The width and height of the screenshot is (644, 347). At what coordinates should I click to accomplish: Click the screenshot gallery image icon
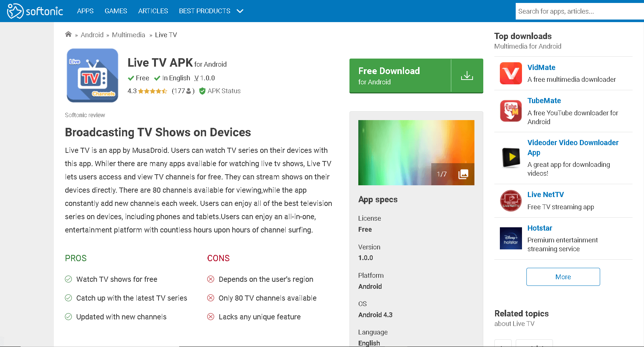coord(463,174)
